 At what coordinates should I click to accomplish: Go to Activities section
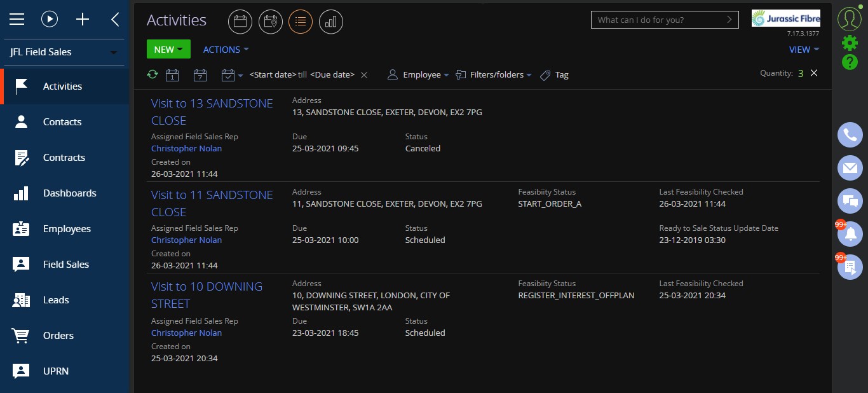[65, 86]
